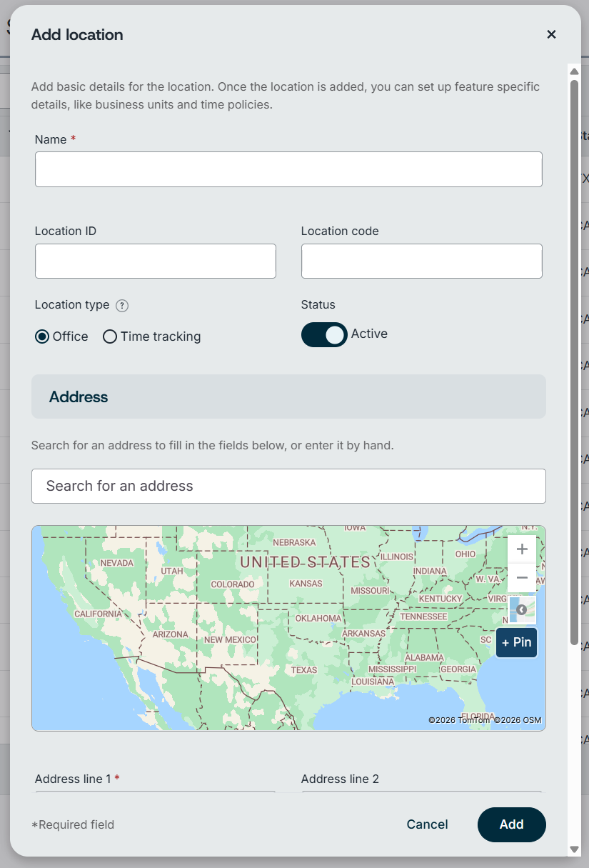Screen dimensions: 589x868
Task: Zoom out on the map
Action: 522,577
